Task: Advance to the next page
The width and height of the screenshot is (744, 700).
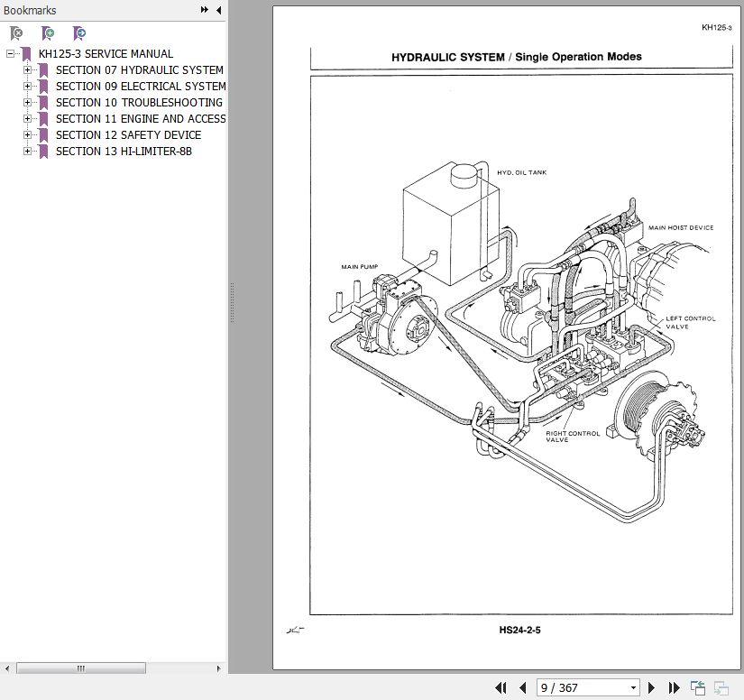Action: (652, 687)
